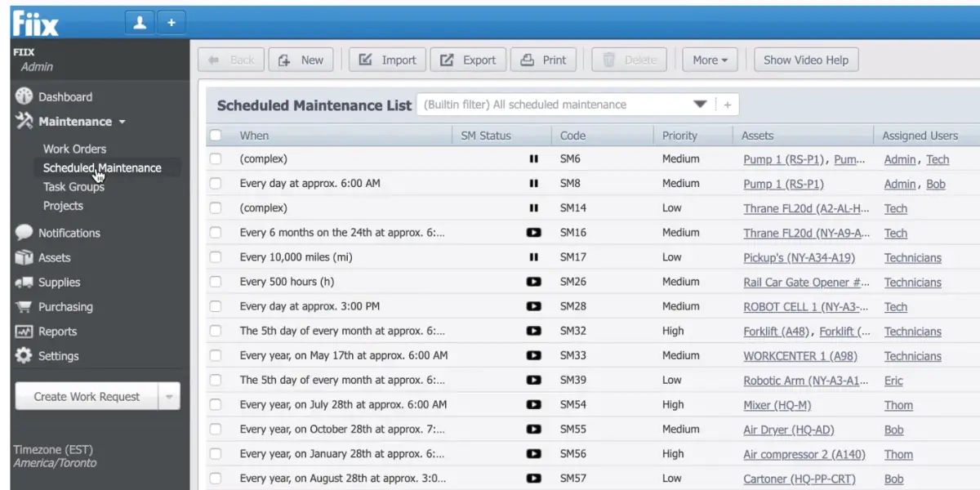This screenshot has width=980, height=490.
Task: Click the running status icon for SM56
Action: click(534, 454)
